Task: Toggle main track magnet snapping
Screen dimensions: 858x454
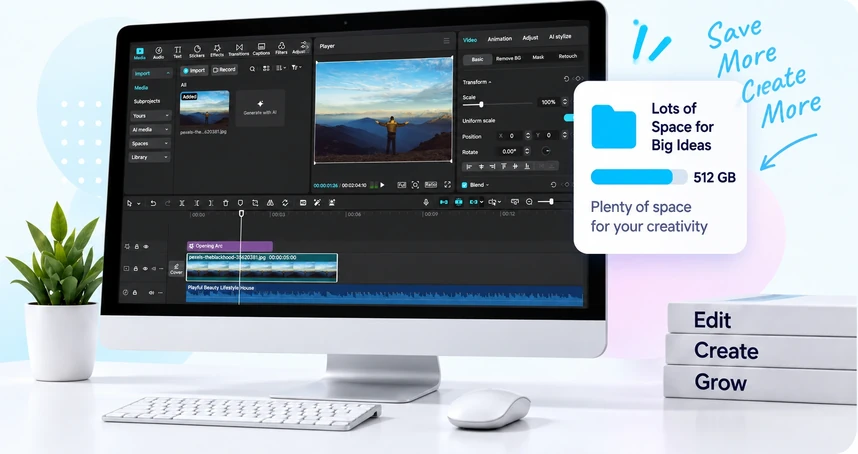Action: click(444, 202)
